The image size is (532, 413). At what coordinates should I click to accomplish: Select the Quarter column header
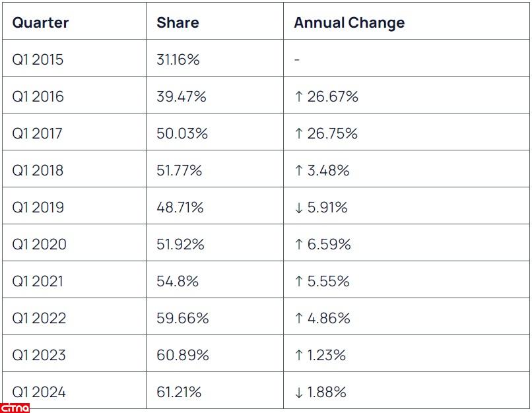point(40,23)
